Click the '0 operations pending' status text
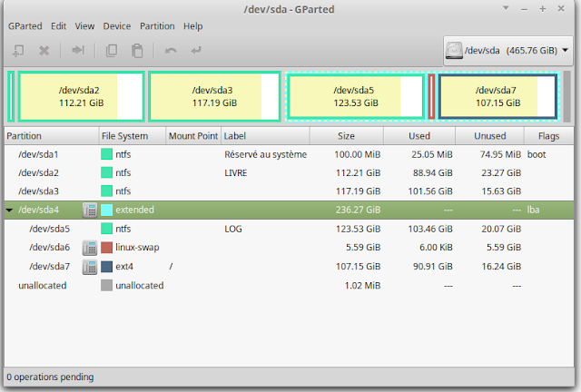Viewport: 581px width, 392px height. [x=50, y=377]
